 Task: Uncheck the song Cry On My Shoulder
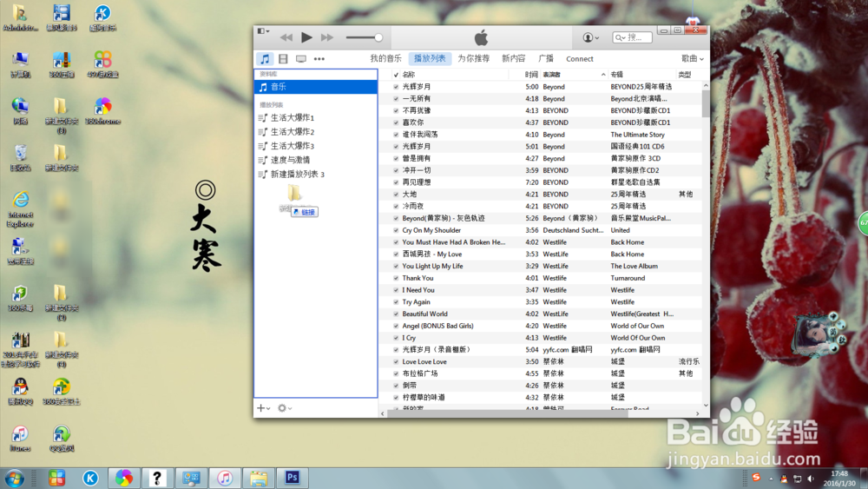point(396,230)
